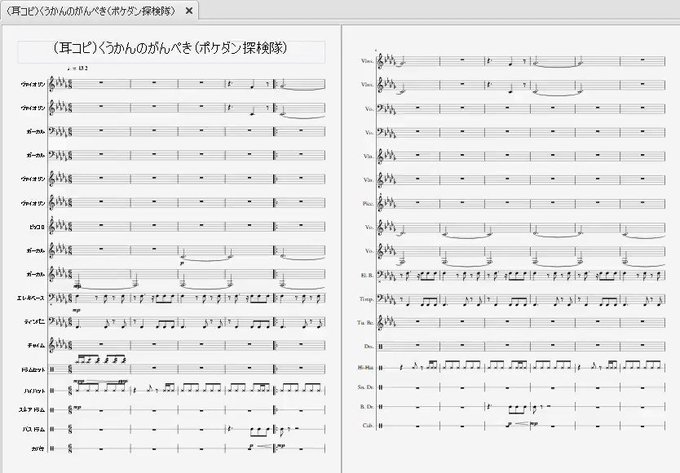Select the B. Dr. label on page two
This screenshot has width=680, height=473.
(x=366, y=407)
